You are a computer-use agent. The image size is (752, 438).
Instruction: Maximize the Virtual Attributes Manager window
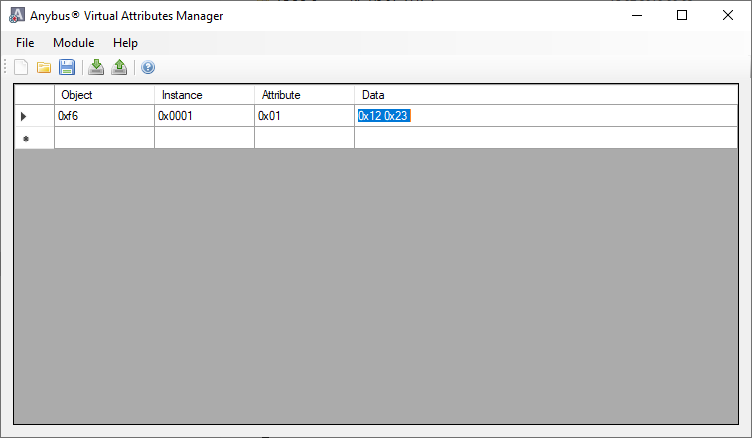click(x=682, y=15)
